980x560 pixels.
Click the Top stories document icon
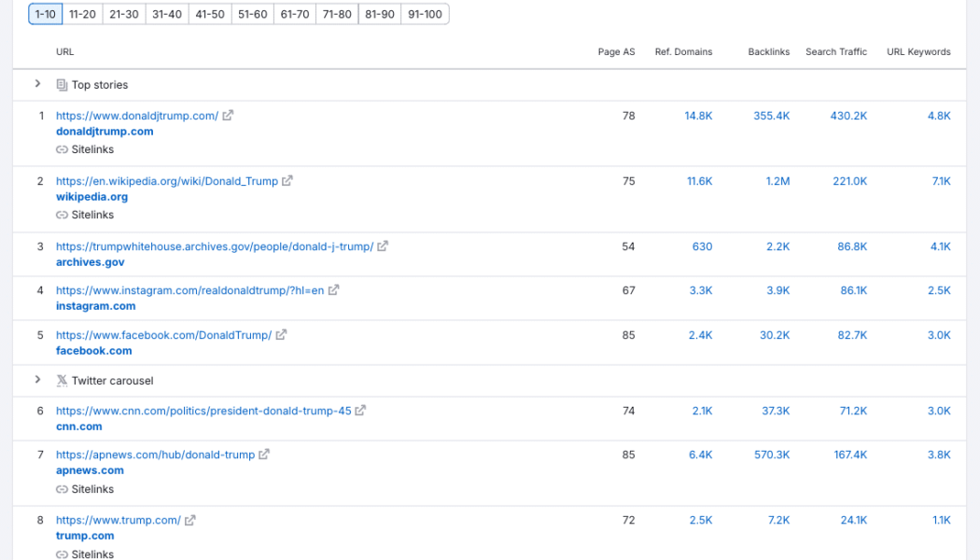click(60, 84)
